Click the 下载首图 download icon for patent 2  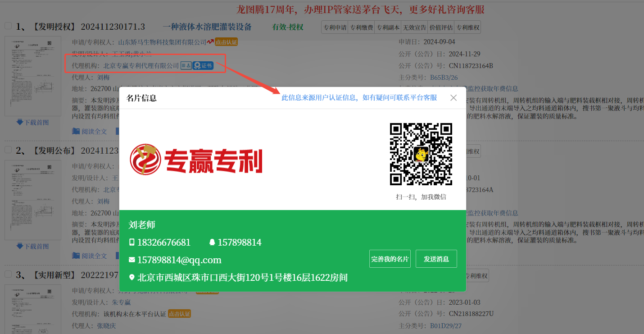[x=20, y=246]
